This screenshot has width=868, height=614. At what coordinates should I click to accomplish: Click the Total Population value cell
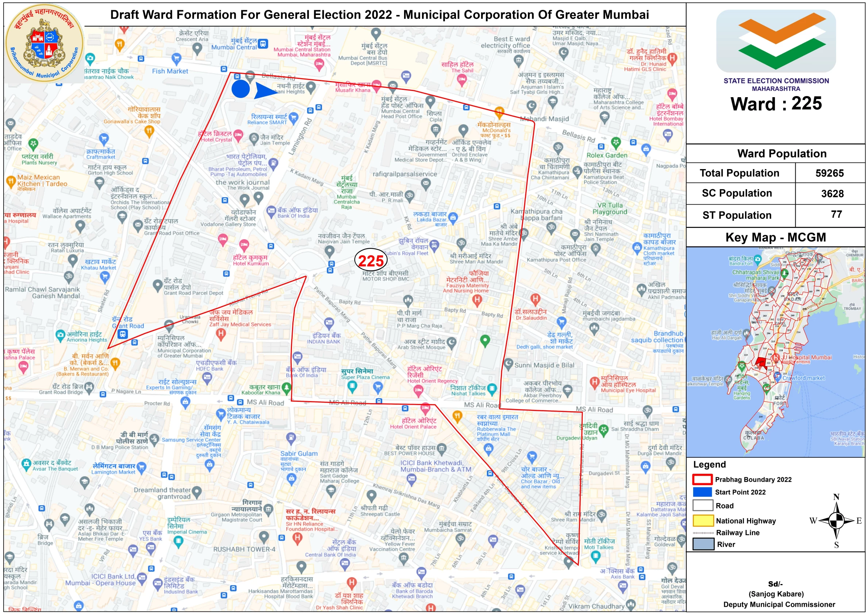pos(829,173)
